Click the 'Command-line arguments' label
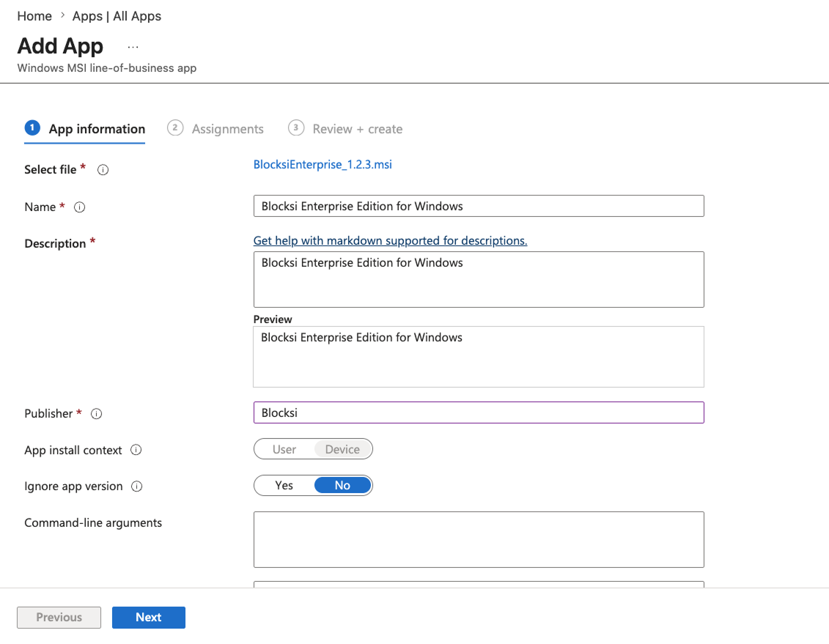This screenshot has height=644, width=829. pyautogui.click(x=93, y=522)
